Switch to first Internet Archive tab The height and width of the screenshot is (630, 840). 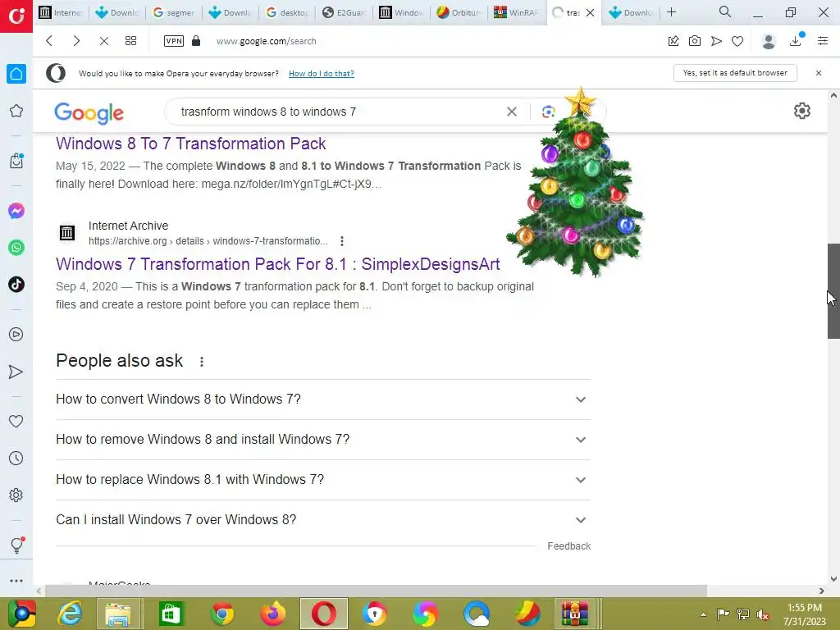point(60,13)
